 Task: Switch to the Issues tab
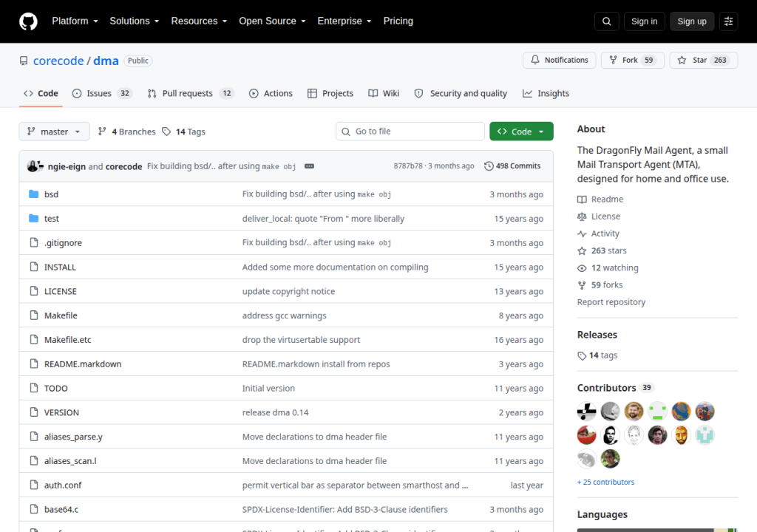click(x=102, y=93)
